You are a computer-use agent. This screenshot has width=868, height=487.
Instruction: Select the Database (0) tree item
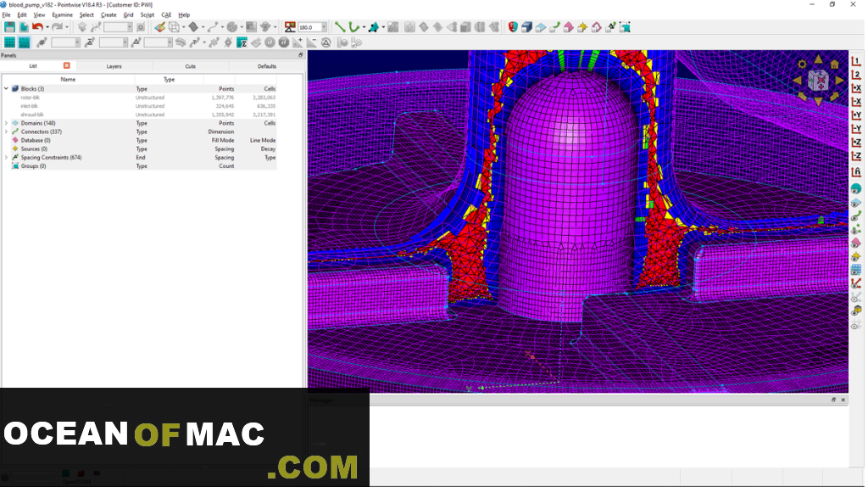click(x=36, y=140)
